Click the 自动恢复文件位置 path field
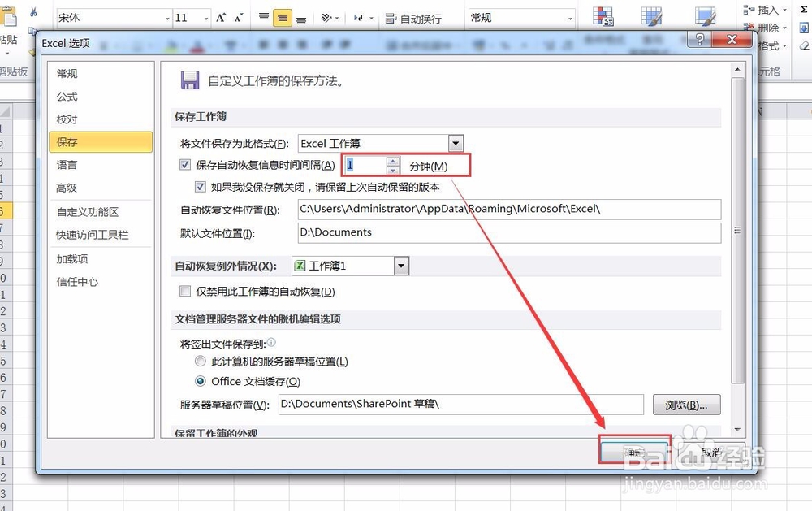The image size is (812, 511). (x=510, y=210)
